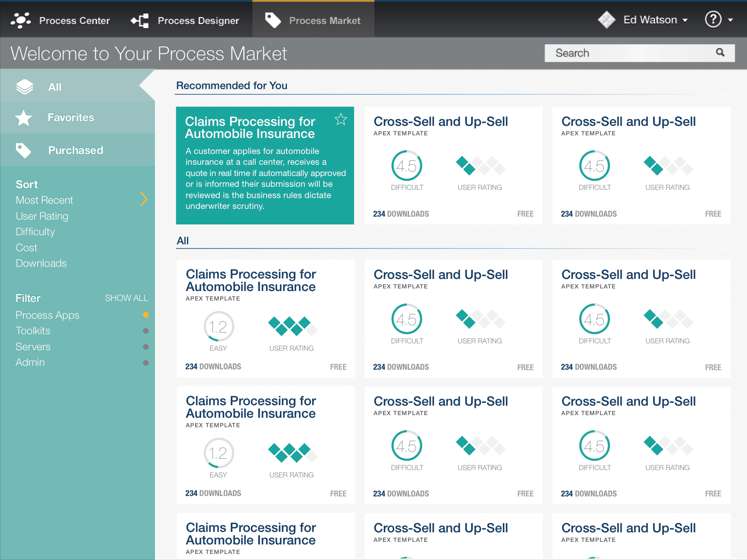Sort by Cost
The width and height of the screenshot is (747, 560).
pos(26,248)
